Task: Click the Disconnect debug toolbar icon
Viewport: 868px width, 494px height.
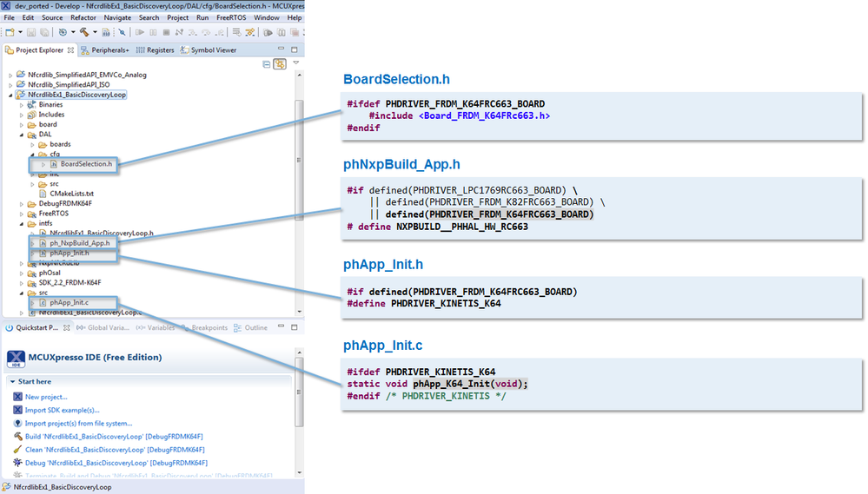Action: pos(179,33)
